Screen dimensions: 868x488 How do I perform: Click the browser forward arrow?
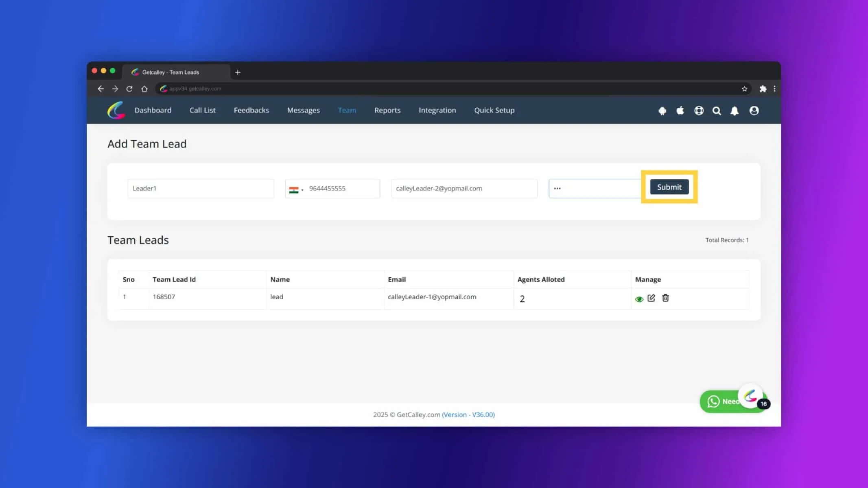(x=115, y=89)
